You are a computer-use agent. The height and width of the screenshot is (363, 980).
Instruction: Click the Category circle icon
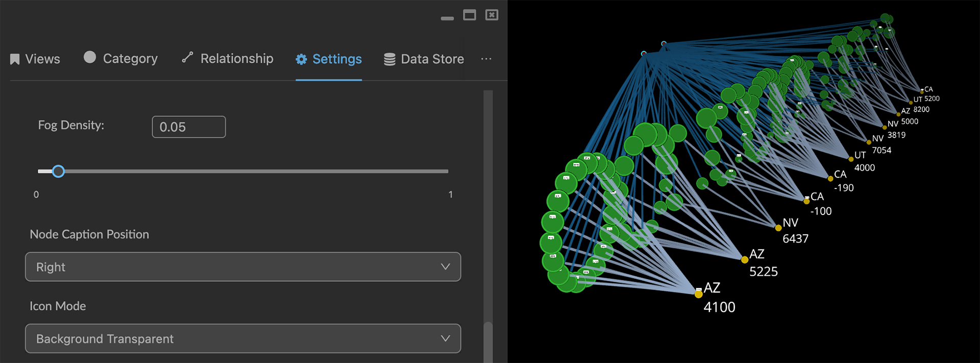(90, 57)
